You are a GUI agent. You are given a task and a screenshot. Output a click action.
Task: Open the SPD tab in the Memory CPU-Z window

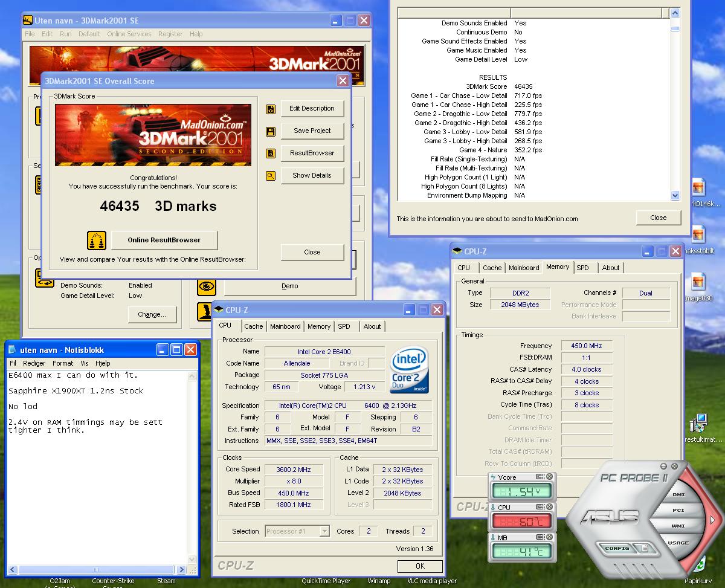click(x=582, y=268)
